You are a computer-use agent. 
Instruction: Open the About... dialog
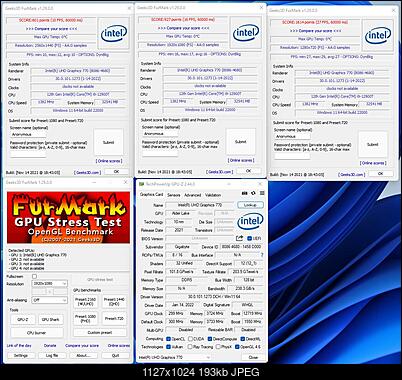tap(83, 356)
